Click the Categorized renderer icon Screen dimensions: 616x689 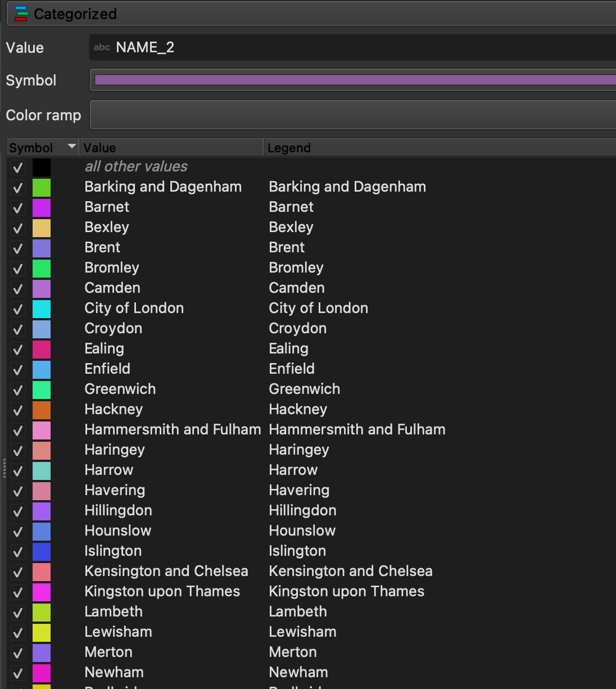click(x=21, y=14)
